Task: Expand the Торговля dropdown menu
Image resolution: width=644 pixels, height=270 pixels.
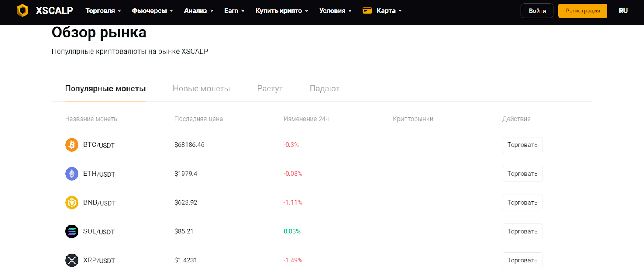Action: (103, 11)
